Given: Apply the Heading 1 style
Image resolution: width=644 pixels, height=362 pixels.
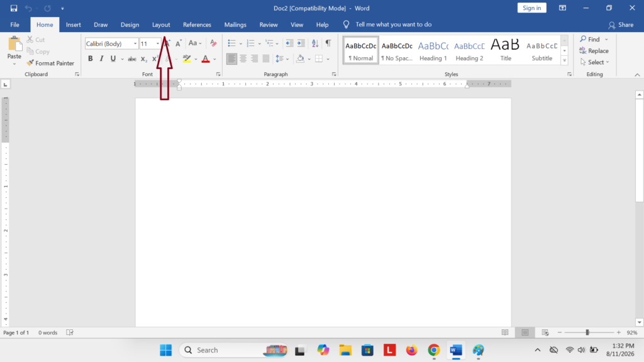Looking at the screenshot, I should pos(433,50).
